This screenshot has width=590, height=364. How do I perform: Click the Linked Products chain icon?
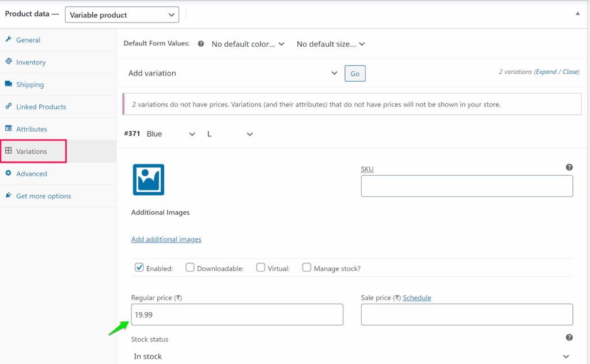[9, 107]
